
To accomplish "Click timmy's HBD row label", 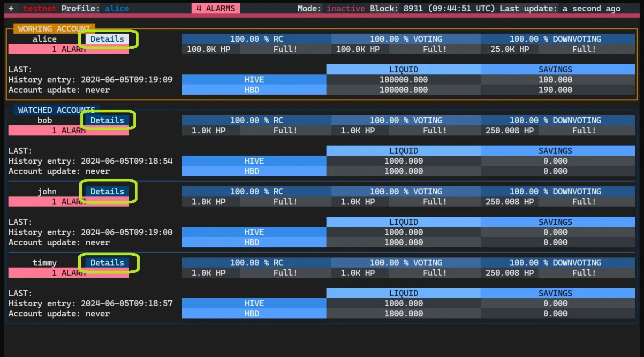I will 254,314.
